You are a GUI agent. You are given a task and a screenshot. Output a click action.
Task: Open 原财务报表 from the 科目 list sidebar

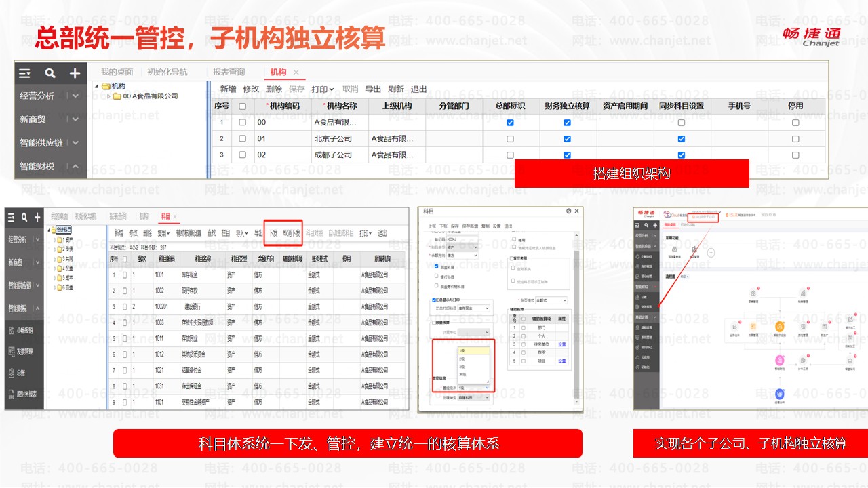pos(22,394)
